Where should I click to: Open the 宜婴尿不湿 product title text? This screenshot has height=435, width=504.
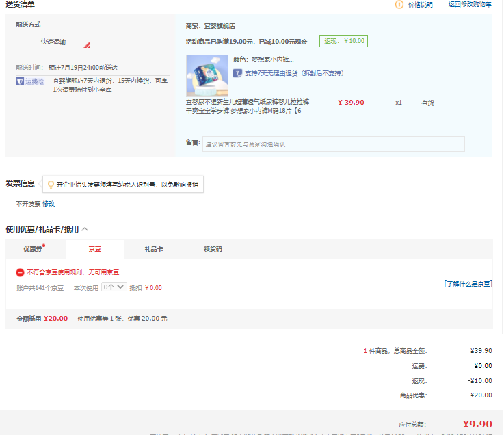pyautogui.click(x=248, y=107)
